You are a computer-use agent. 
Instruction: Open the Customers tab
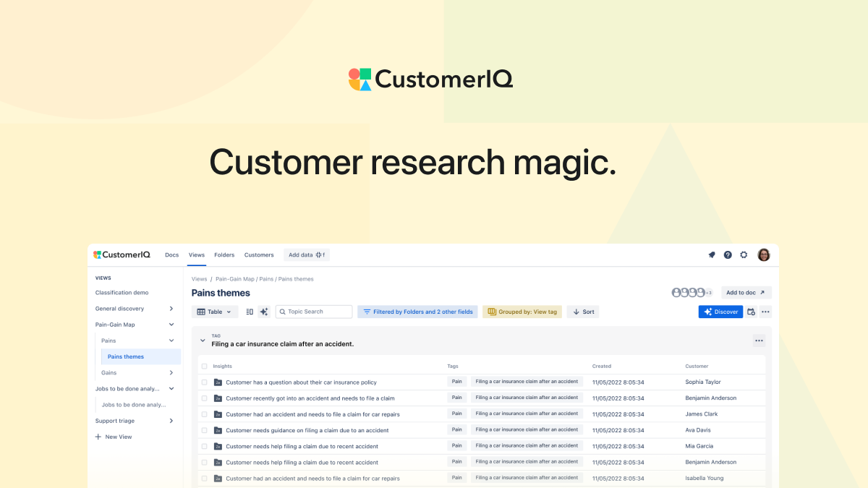click(x=259, y=254)
